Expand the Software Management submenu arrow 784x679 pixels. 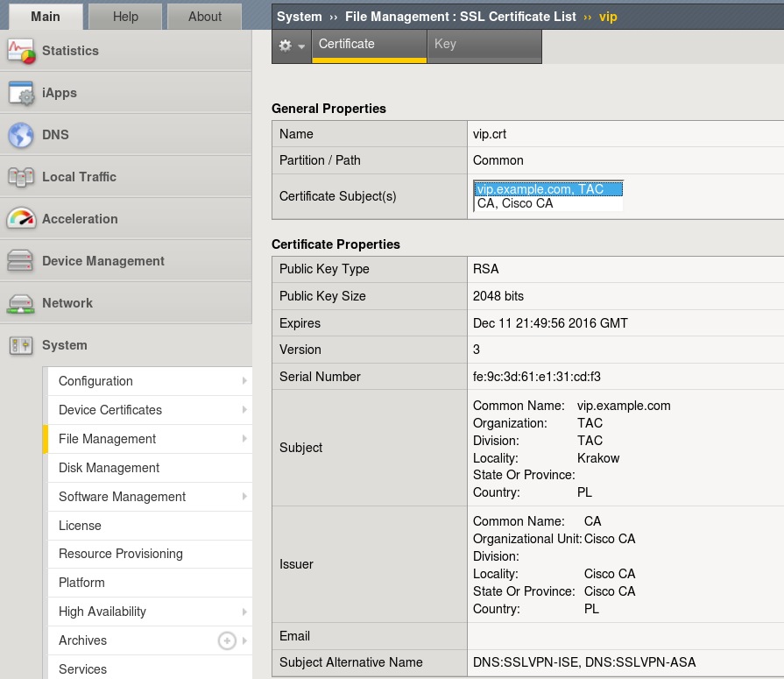coord(244,497)
